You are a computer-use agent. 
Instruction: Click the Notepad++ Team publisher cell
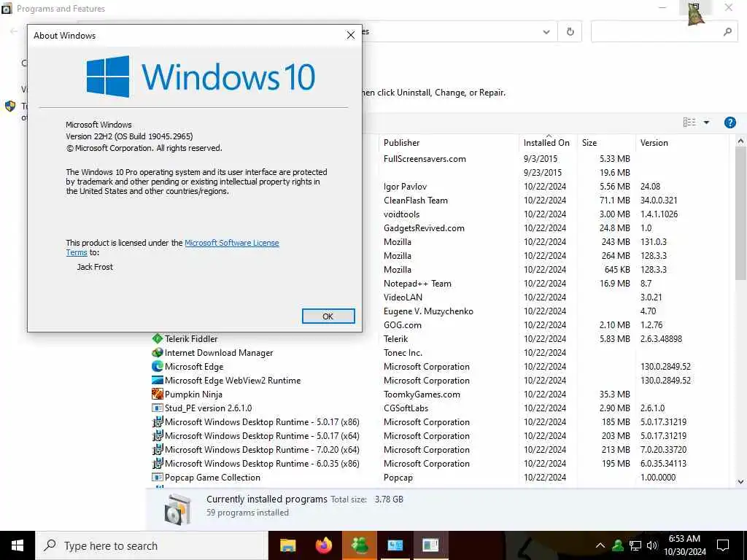pyautogui.click(x=417, y=284)
